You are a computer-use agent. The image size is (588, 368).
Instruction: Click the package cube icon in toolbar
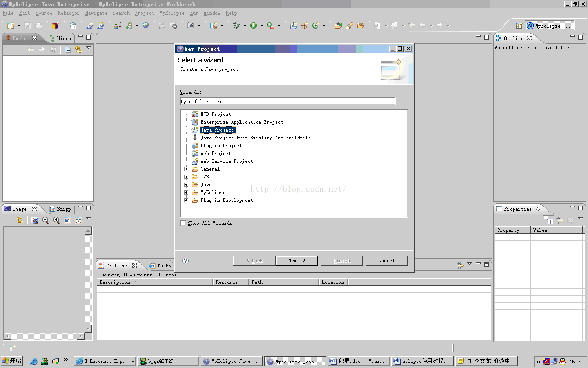pos(56,26)
